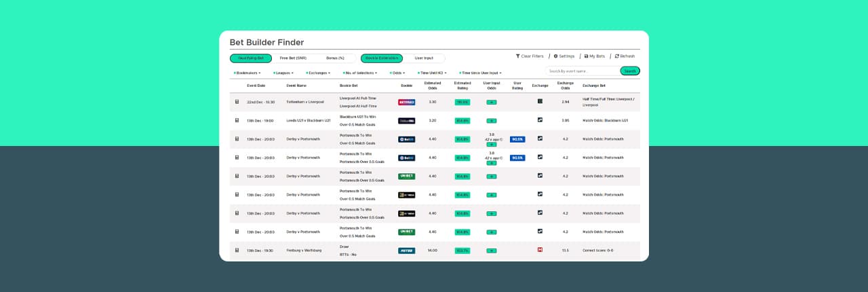Click red exchange icon in Freiburg v Wolfsburg row
Screen dimensions: 868x292
540,250
